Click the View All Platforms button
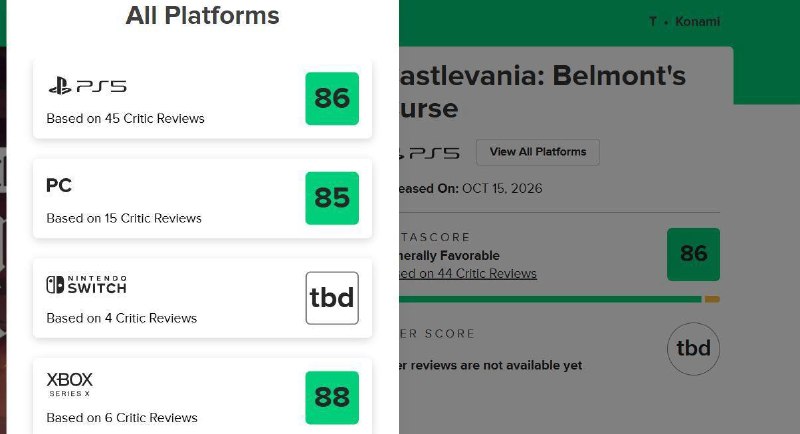The image size is (800, 434). [x=538, y=152]
